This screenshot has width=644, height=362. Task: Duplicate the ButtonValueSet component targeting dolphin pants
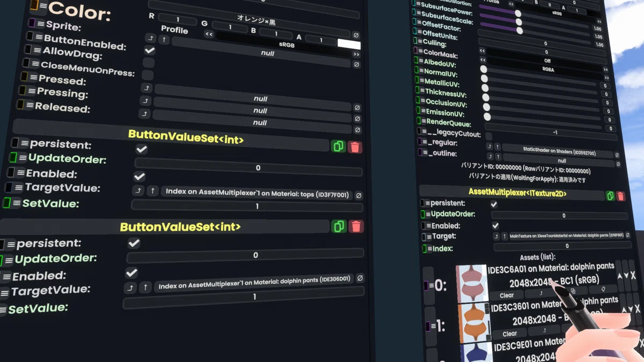pyautogui.click(x=339, y=226)
